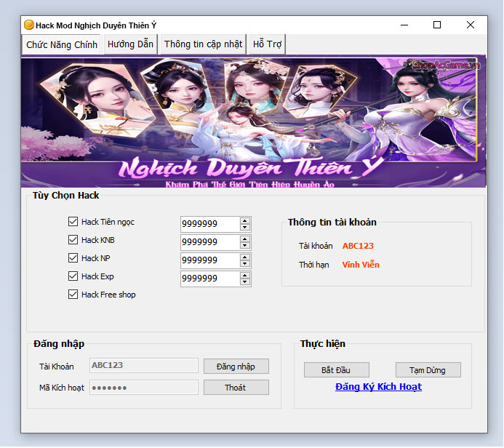This screenshot has width=504, height=448.
Task: Toggle the Hack Exp checkbox
Action: [73, 276]
